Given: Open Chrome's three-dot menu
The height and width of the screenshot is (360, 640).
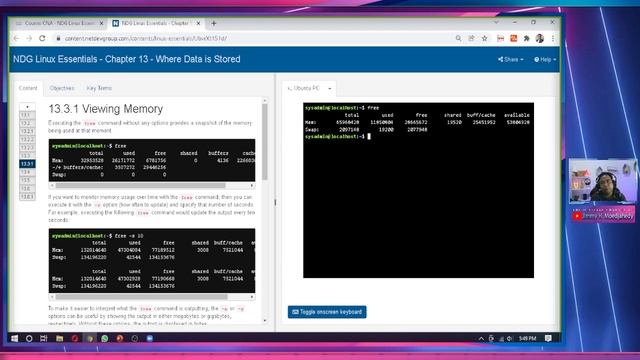Looking at the screenshot, I should click(x=553, y=38).
